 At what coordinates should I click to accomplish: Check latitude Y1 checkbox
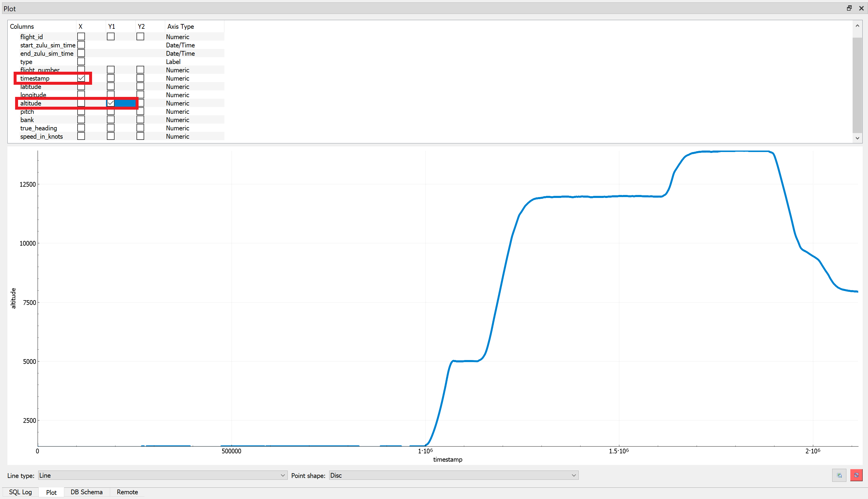pyautogui.click(x=111, y=86)
